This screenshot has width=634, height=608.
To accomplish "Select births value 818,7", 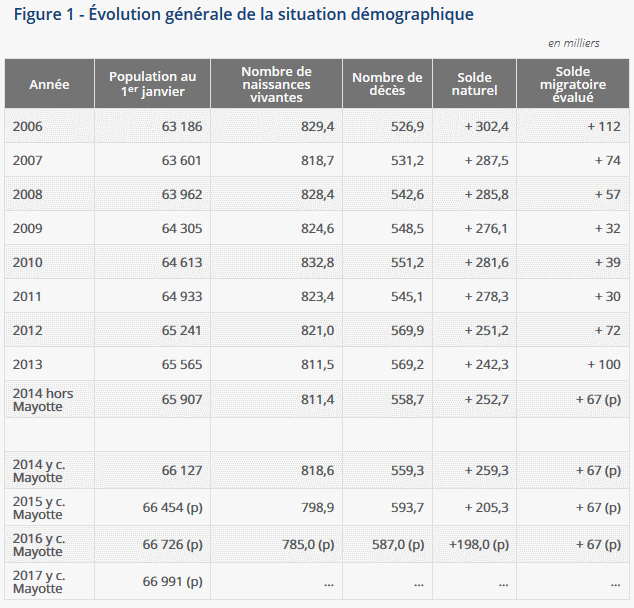I will 317,160.
